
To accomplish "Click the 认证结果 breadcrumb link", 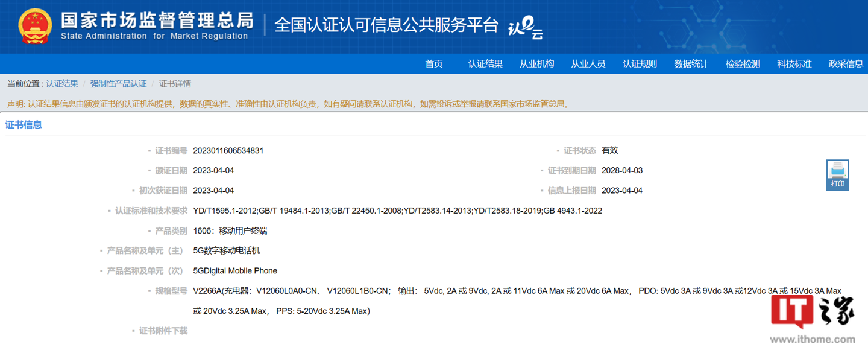I will 62,84.
